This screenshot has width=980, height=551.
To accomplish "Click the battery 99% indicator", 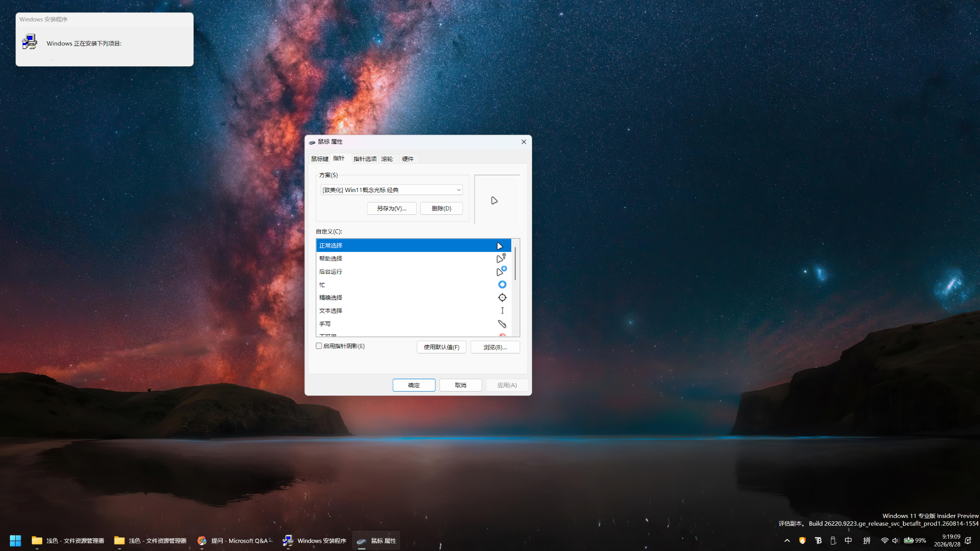I will 915,541.
